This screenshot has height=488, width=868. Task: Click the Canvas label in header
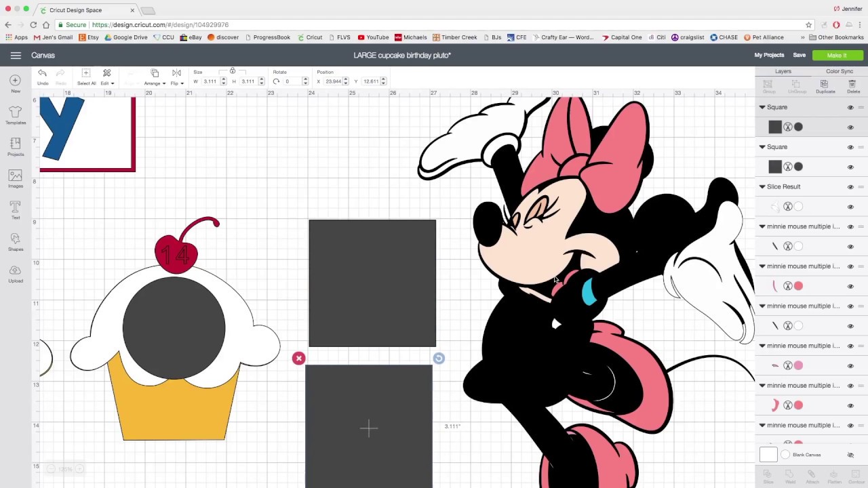click(x=43, y=56)
